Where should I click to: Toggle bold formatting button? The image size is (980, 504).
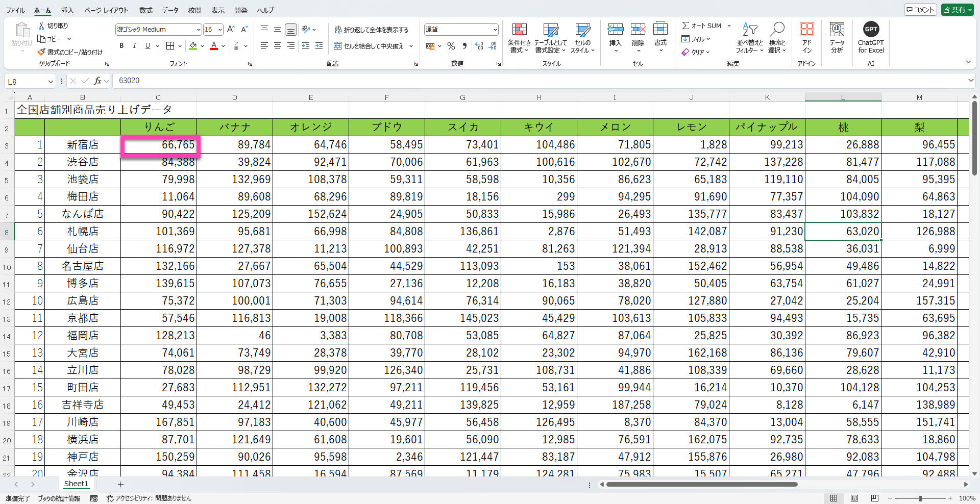tap(121, 46)
